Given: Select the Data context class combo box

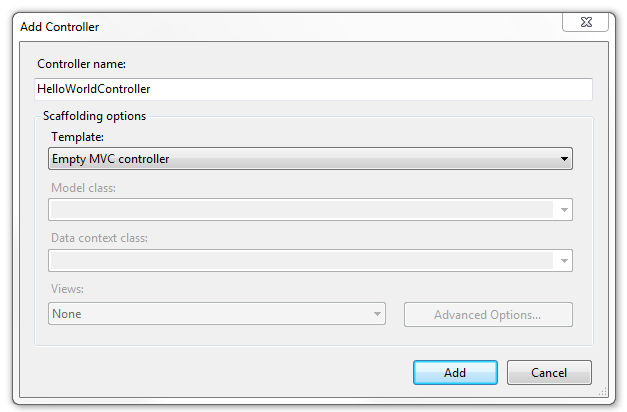Looking at the screenshot, I should click(x=300, y=261).
